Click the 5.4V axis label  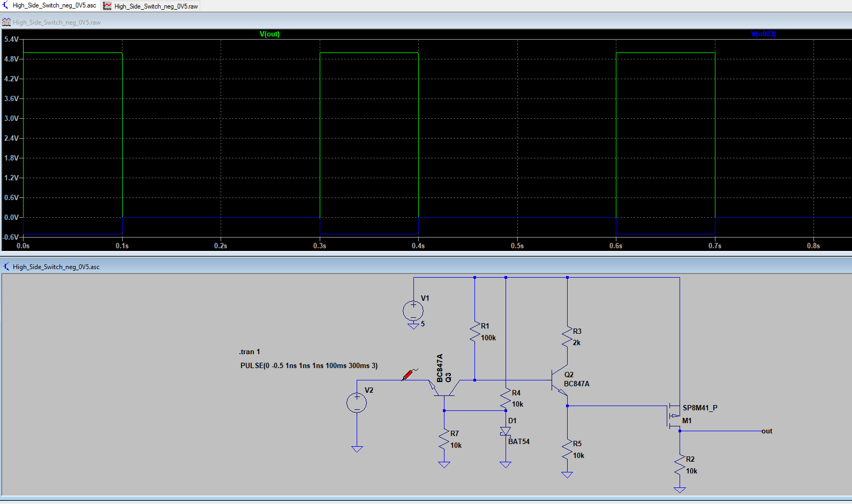coord(11,39)
